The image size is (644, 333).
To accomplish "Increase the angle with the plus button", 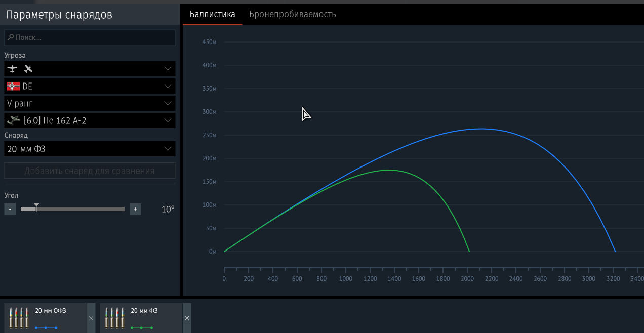I will [x=135, y=209].
